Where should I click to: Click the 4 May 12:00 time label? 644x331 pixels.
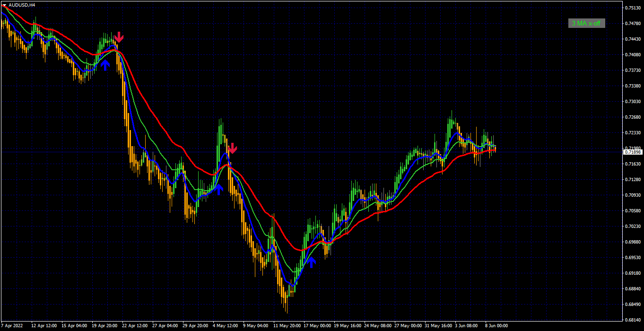coord(225,326)
